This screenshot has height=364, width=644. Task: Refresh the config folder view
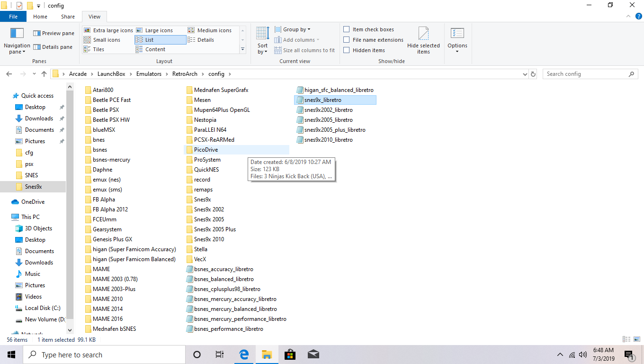[533, 74]
